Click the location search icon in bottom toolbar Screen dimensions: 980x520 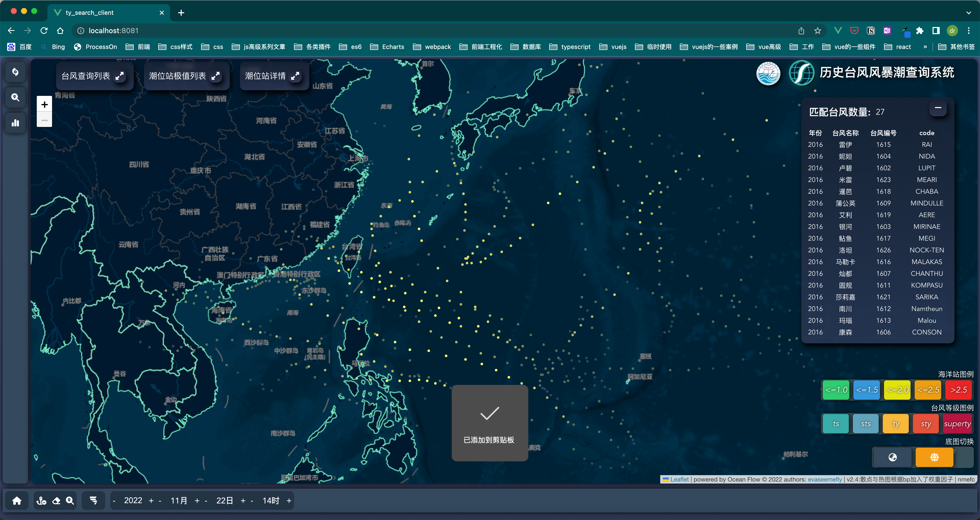70,501
